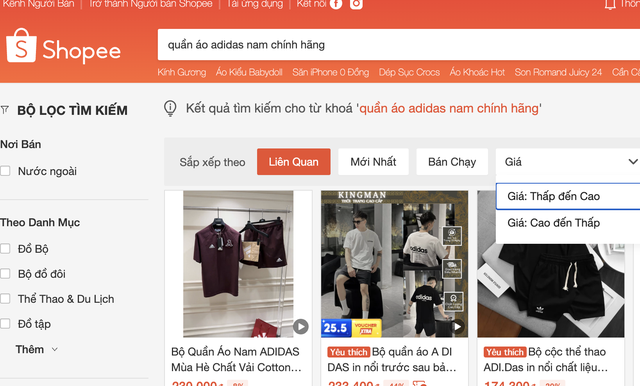Screen dimensions: 640x386
Task: Click the lightbulb icon beside search results text
Action: click(x=170, y=109)
